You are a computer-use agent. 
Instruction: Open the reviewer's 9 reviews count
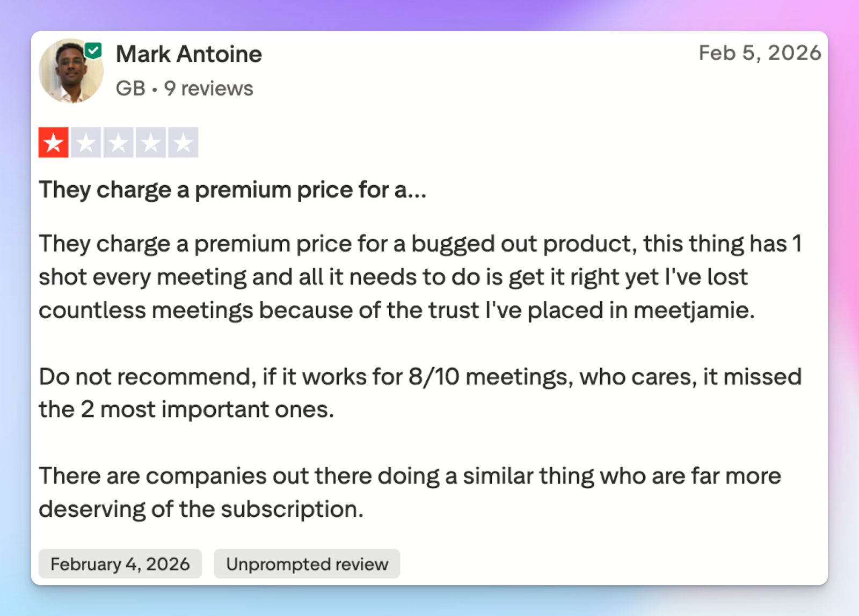pos(208,89)
